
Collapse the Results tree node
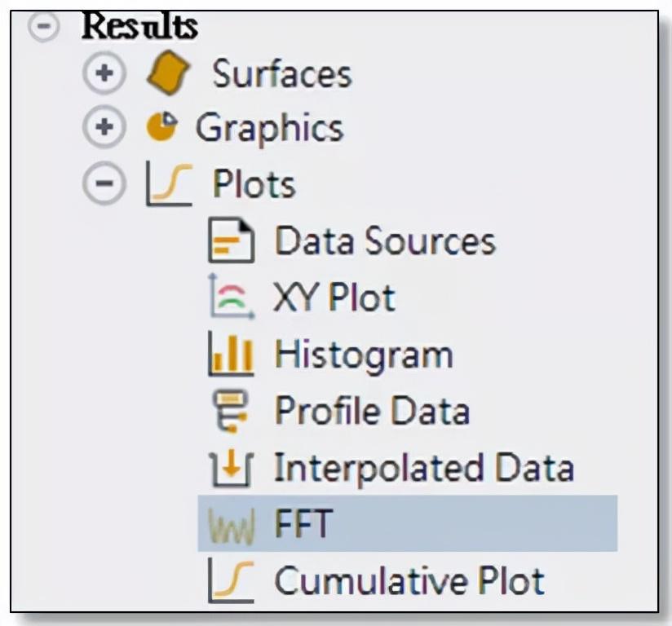46,24
